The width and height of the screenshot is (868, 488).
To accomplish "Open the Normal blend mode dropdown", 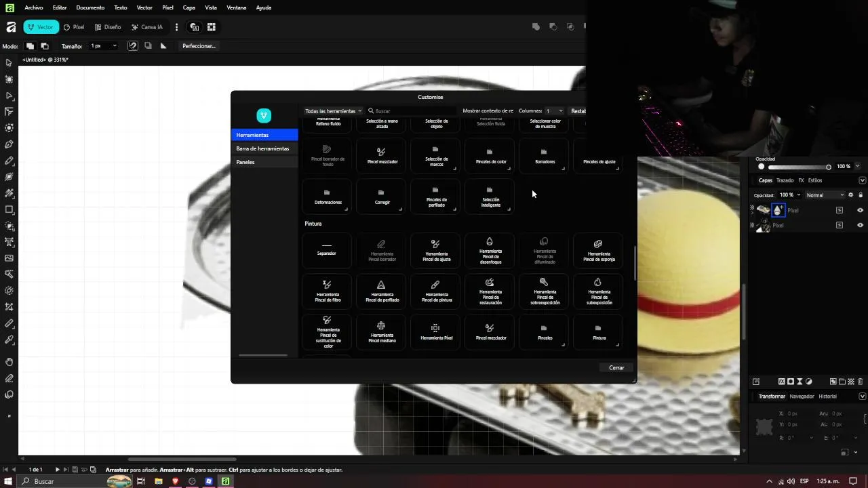I will coord(825,195).
